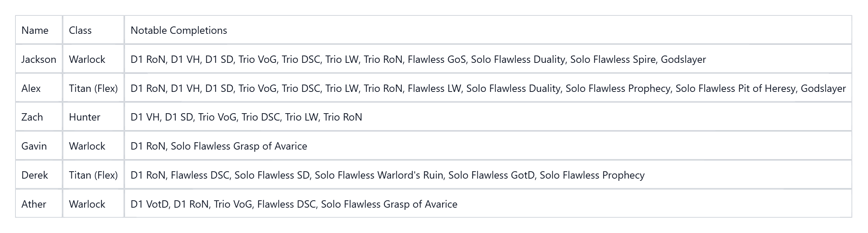Screen dimensions: 868x233
Task: Click Derek's completions with Warlord's Ruin
Action: pyautogui.click(x=387, y=175)
